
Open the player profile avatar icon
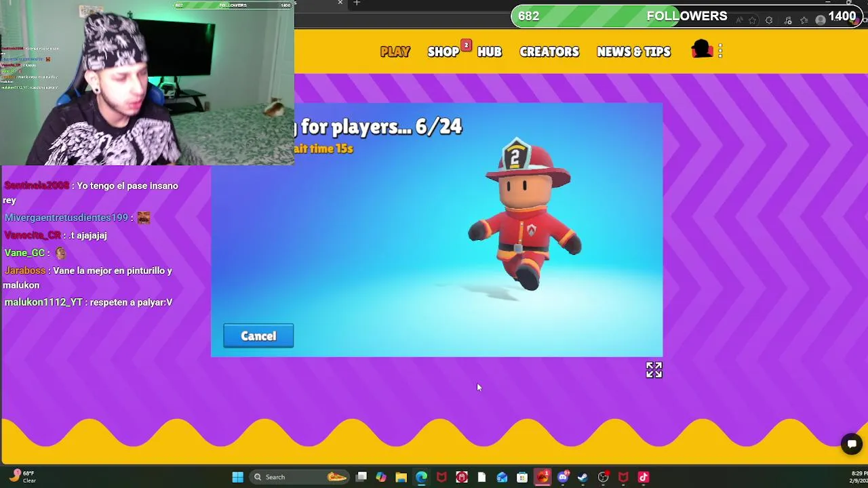click(x=702, y=49)
